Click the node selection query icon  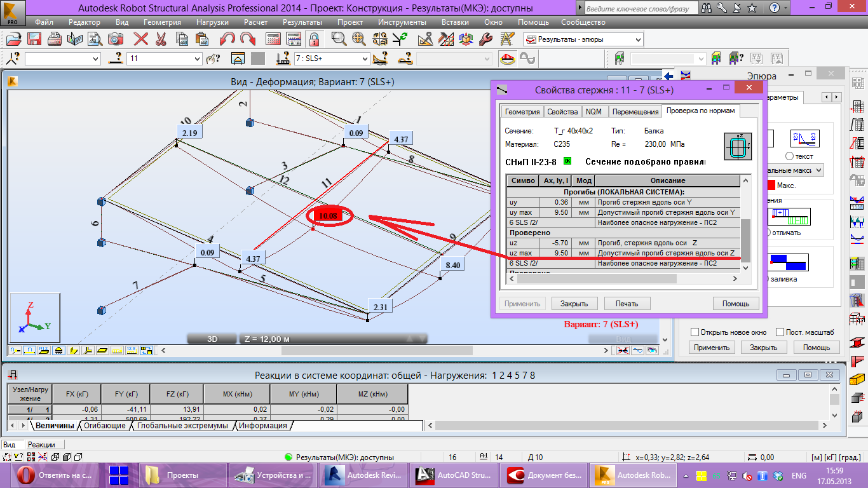pos(13,58)
